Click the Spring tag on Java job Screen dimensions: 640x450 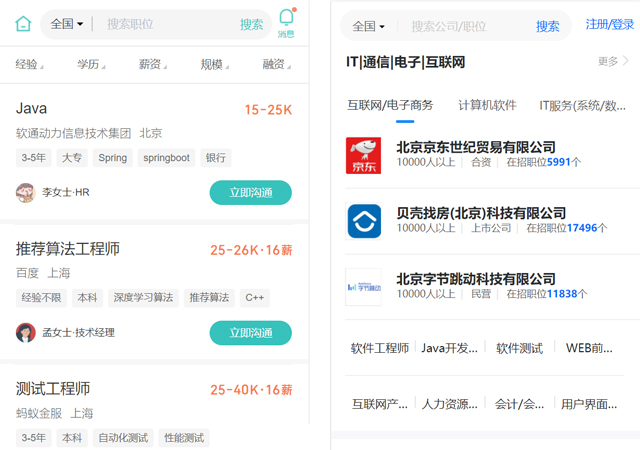(x=113, y=158)
